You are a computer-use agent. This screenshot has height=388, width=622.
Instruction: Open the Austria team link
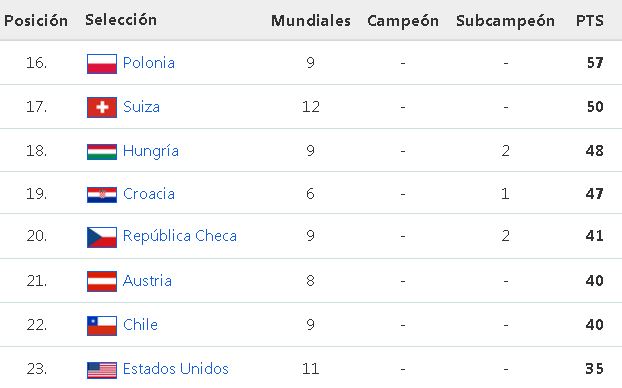(147, 281)
